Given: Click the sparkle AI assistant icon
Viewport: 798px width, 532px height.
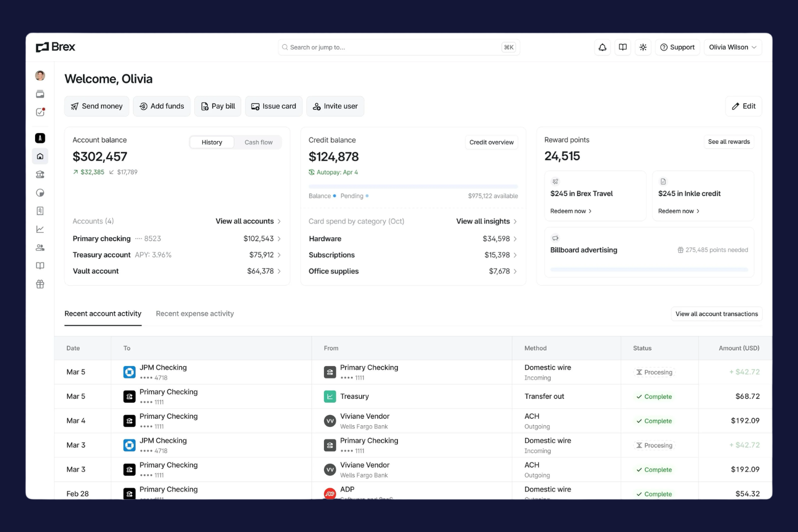Looking at the screenshot, I should click(643, 47).
